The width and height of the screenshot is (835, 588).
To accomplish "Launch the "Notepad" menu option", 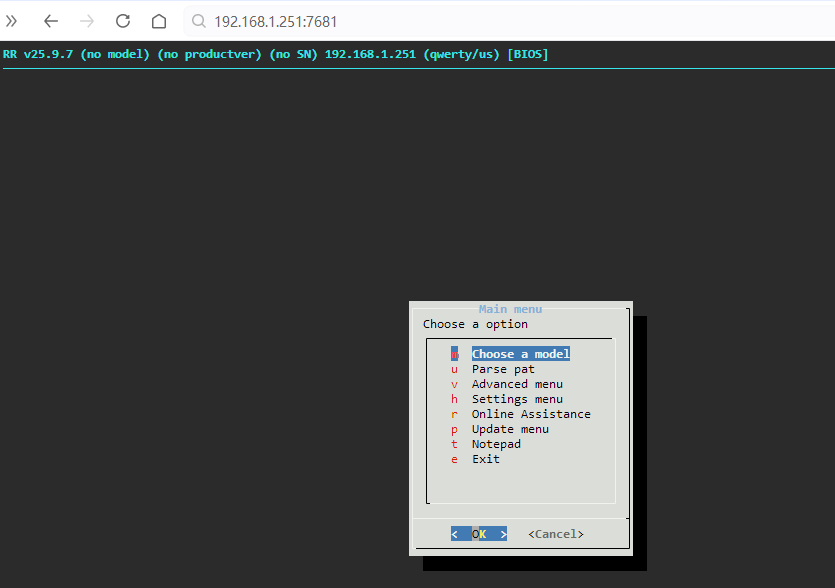I will point(496,444).
